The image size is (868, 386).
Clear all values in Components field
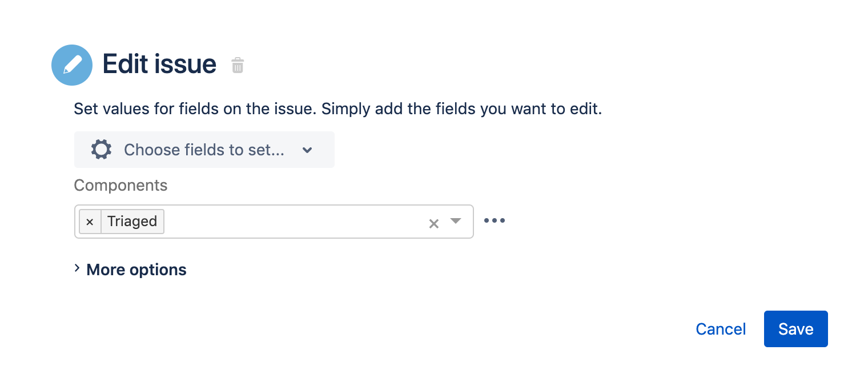(434, 223)
